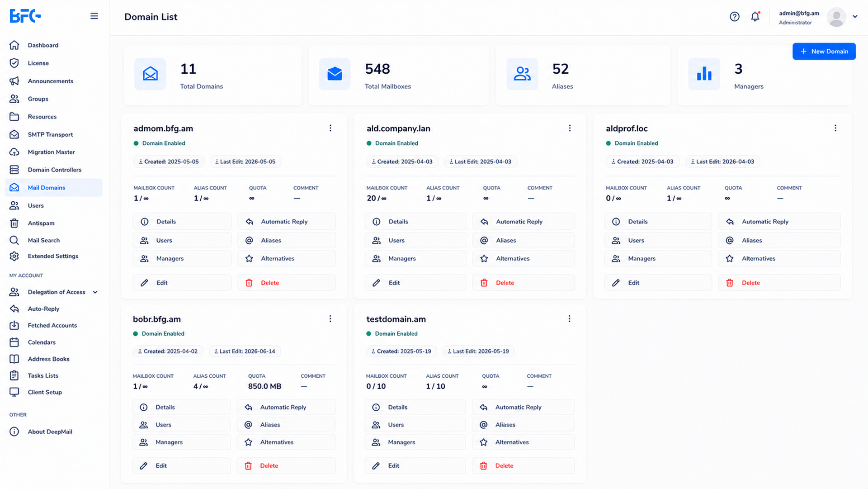Open Aliases of ald.company.lan
Image resolution: width=868 pixels, height=489 pixels.
tap(524, 240)
